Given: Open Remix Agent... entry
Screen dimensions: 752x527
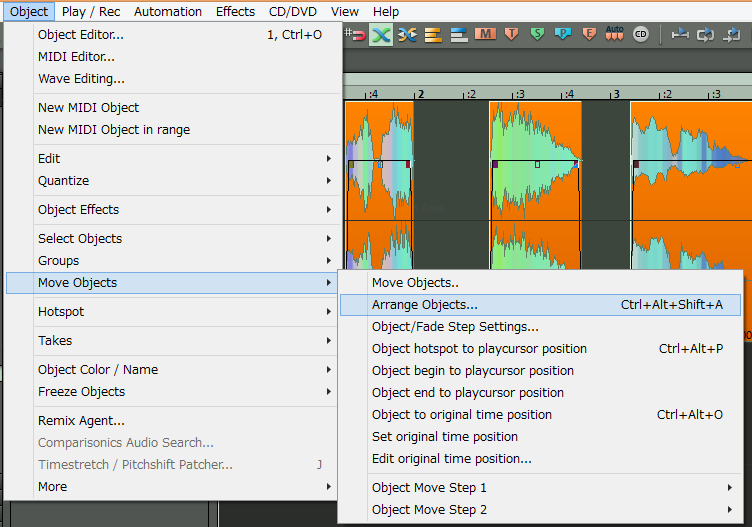Looking at the screenshot, I should 173,421.
